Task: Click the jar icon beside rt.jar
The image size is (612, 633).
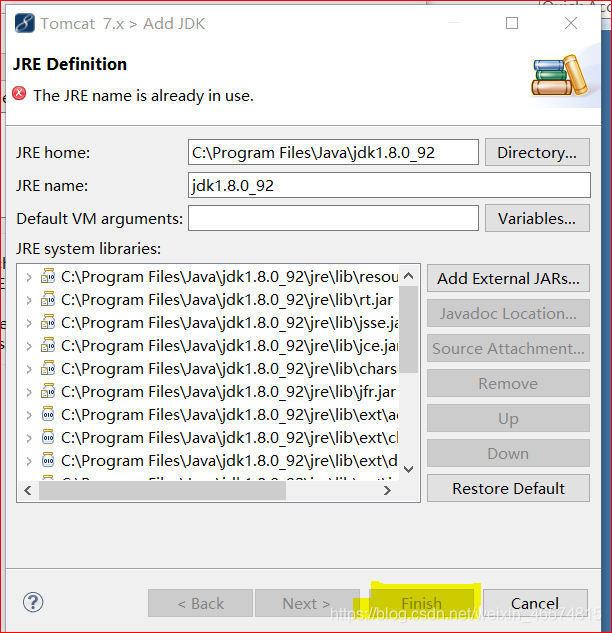Action: 48,300
